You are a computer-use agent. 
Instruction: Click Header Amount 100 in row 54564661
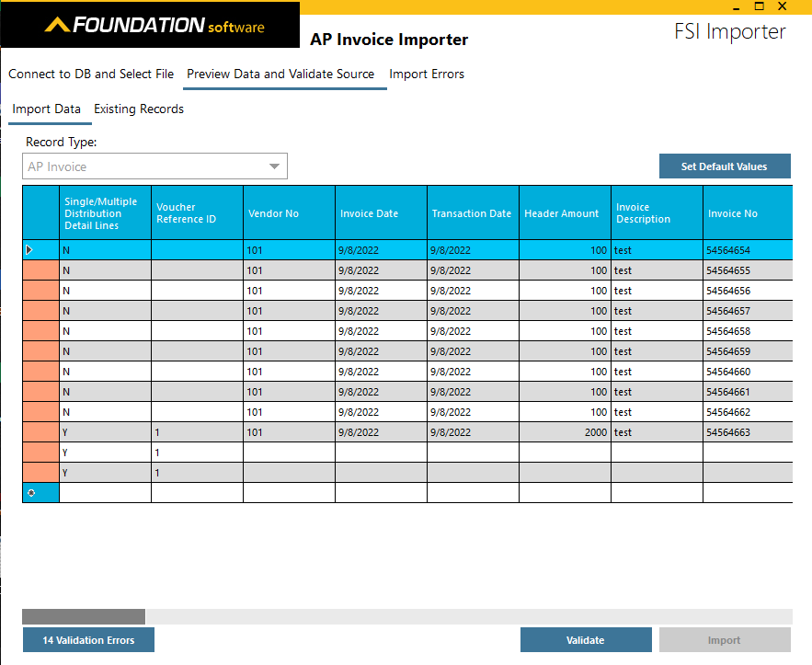click(565, 392)
